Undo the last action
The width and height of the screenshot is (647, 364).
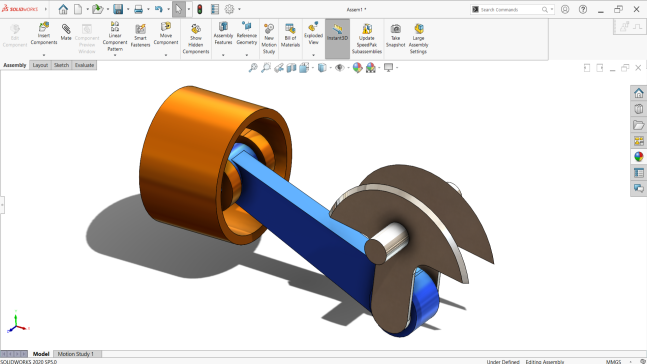pyautogui.click(x=158, y=9)
